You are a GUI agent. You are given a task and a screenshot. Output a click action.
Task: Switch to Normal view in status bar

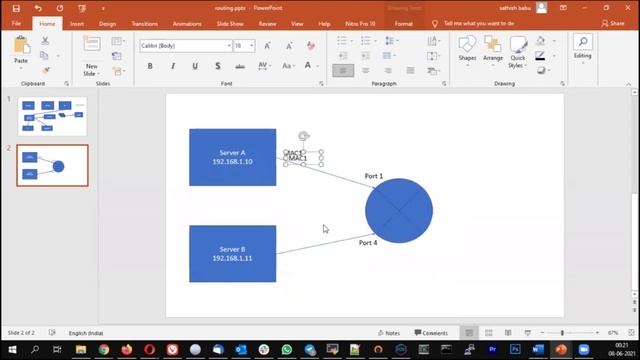coord(469,333)
